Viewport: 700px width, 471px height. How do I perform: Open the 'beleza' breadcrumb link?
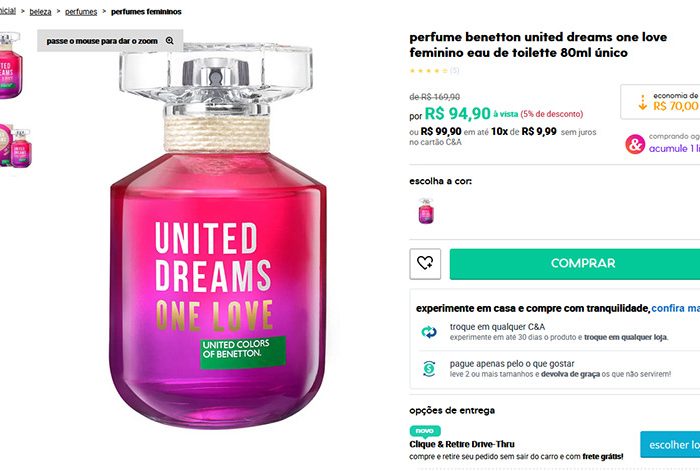(40, 12)
